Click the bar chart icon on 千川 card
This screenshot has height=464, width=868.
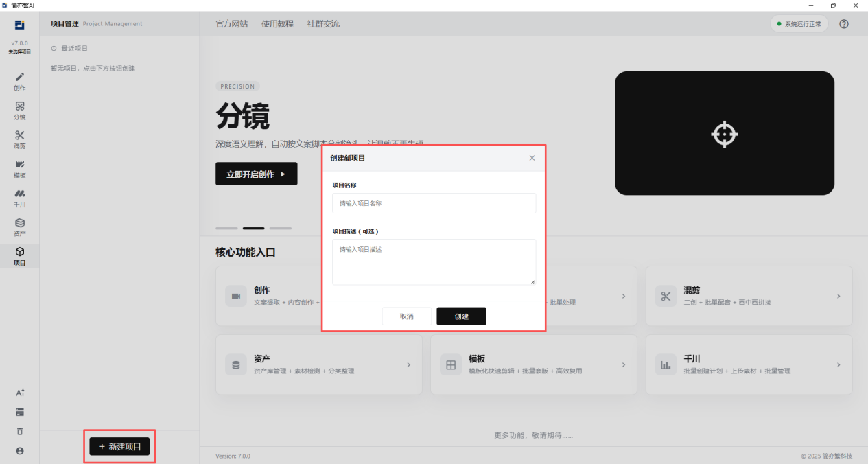pos(666,364)
